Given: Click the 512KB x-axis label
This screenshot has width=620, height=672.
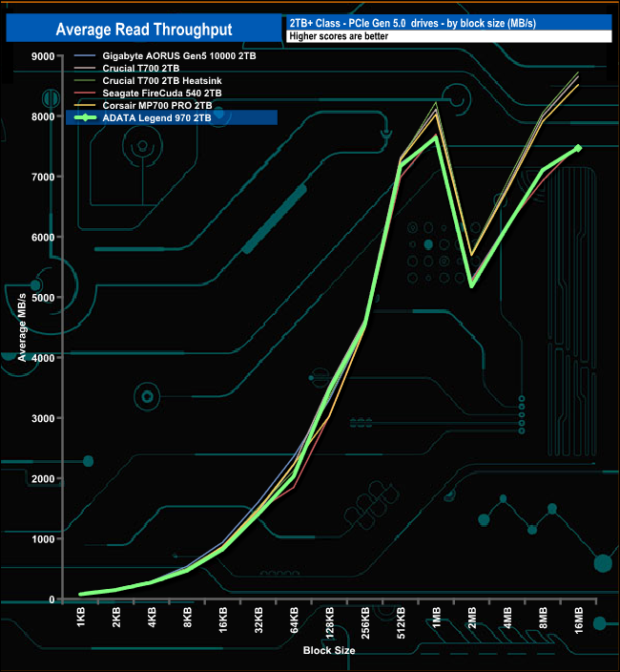Looking at the screenshot, I should pyautogui.click(x=401, y=622).
